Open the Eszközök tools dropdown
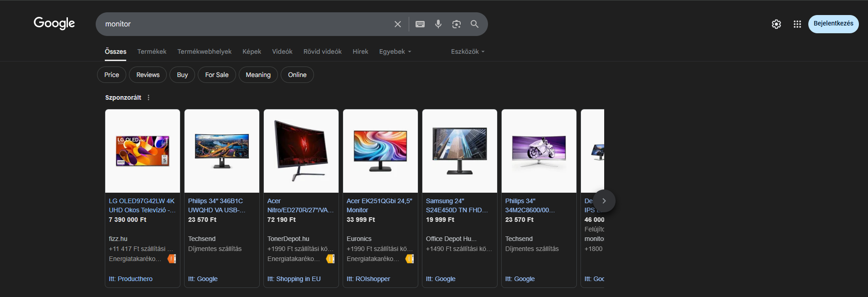This screenshot has width=868, height=297. click(x=468, y=51)
